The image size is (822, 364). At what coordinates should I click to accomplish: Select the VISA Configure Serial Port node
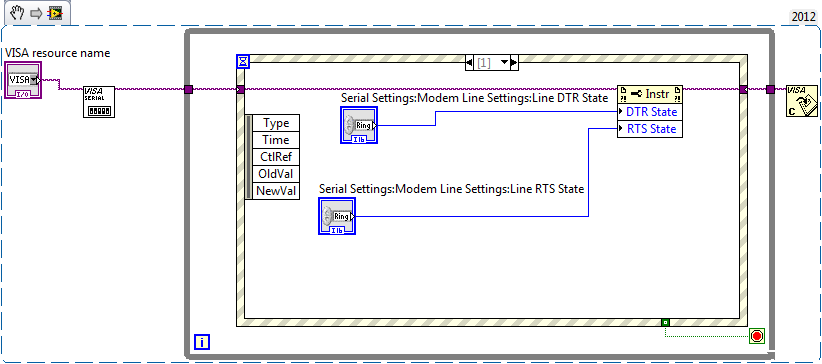(99, 102)
